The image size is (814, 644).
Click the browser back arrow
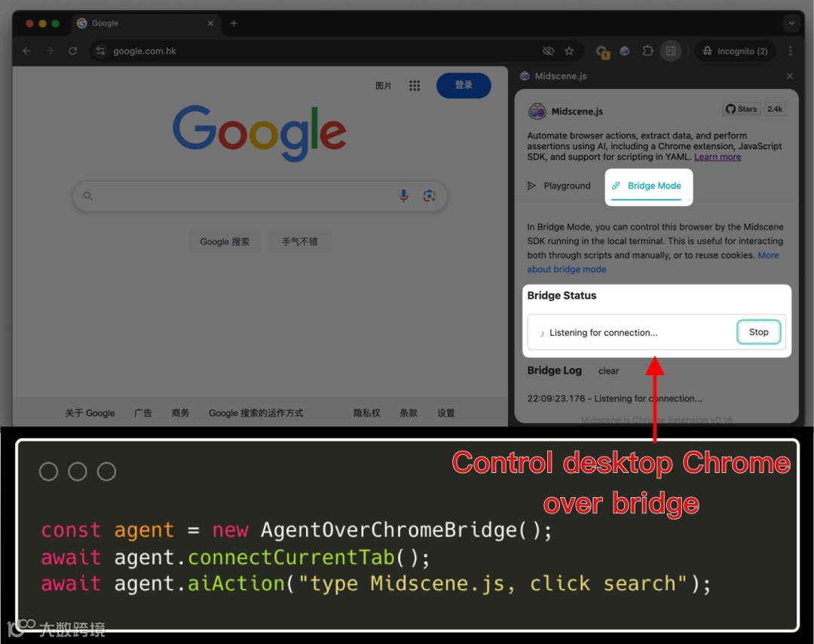click(x=27, y=51)
